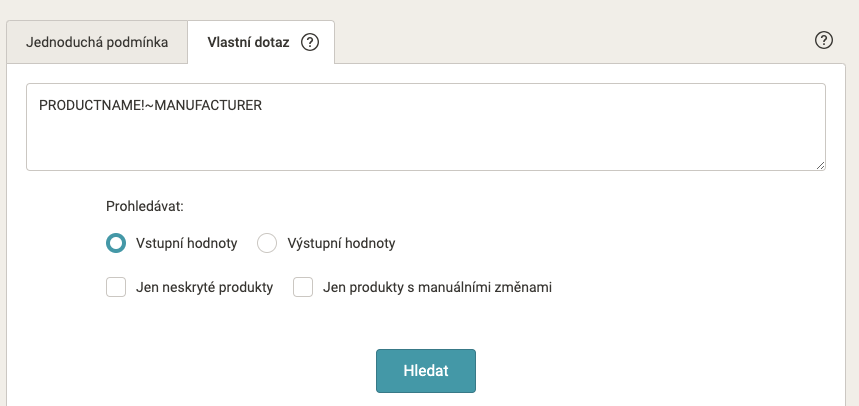
Task: Click the Vstupní hodnoty label text
Action: click(187, 243)
